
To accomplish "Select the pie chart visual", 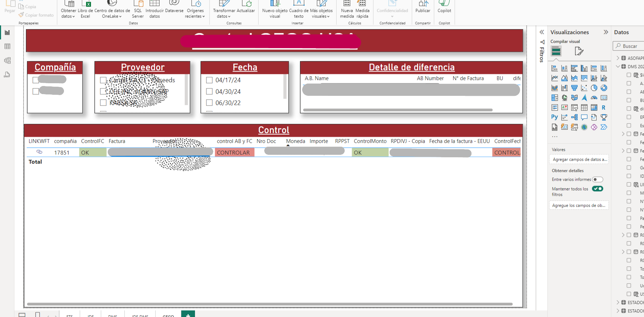I will [x=594, y=88].
